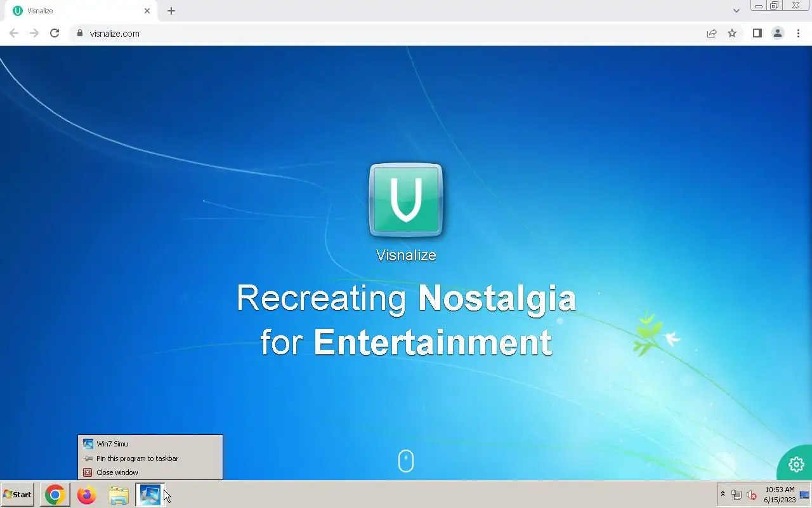Open a new browser tab

(171, 11)
